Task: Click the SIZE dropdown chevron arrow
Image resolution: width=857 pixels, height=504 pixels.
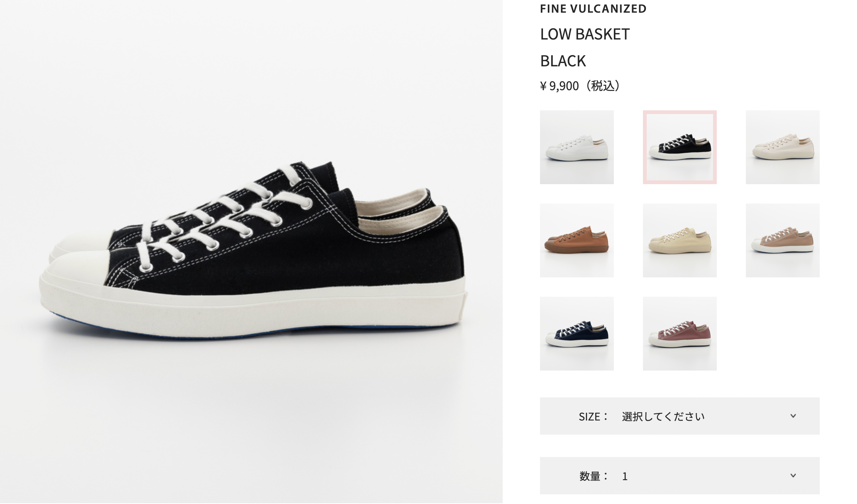Action: [x=793, y=416]
